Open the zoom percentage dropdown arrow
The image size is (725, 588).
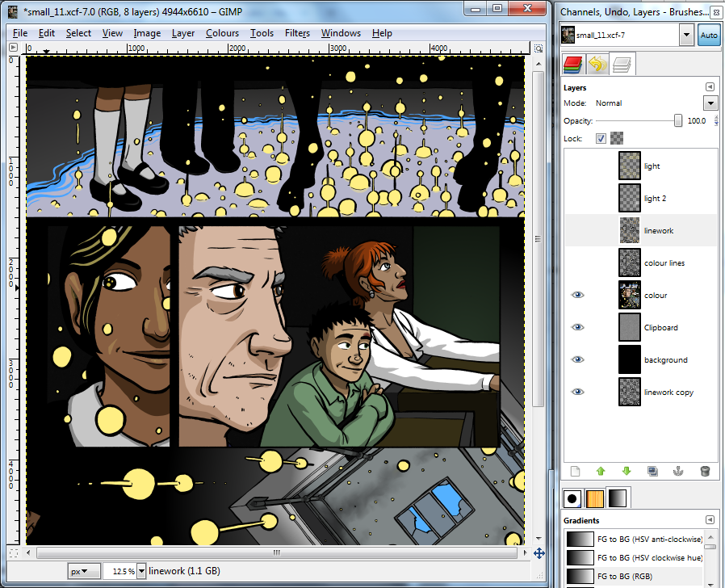pyautogui.click(x=141, y=572)
